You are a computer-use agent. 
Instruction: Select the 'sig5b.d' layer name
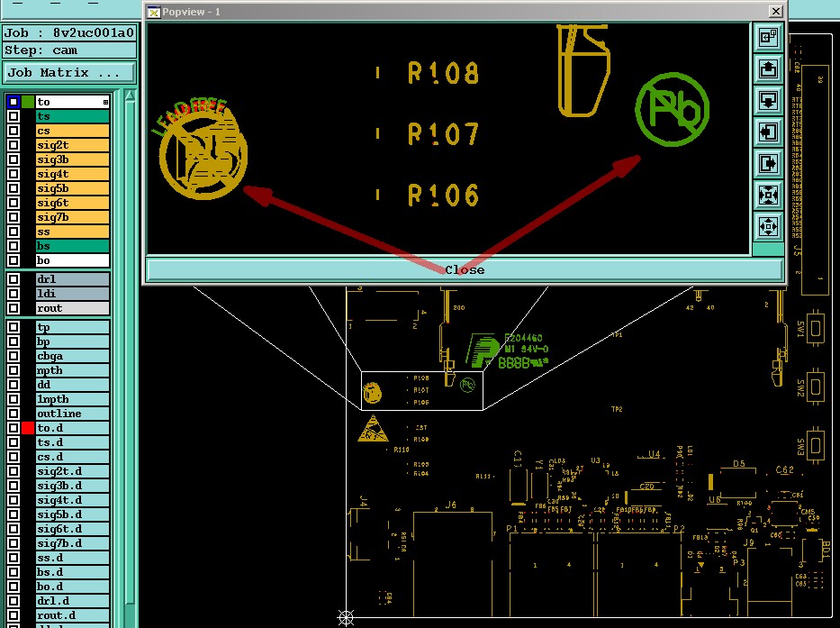pos(72,514)
